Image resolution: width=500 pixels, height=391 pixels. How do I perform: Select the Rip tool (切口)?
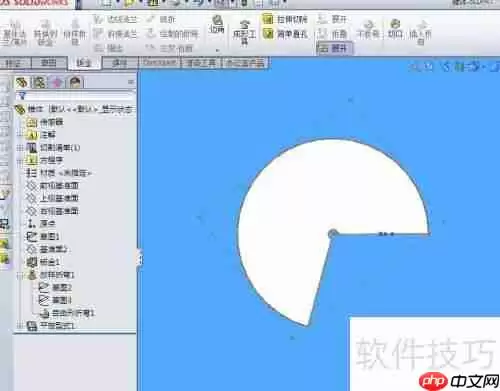pyautogui.click(x=395, y=29)
